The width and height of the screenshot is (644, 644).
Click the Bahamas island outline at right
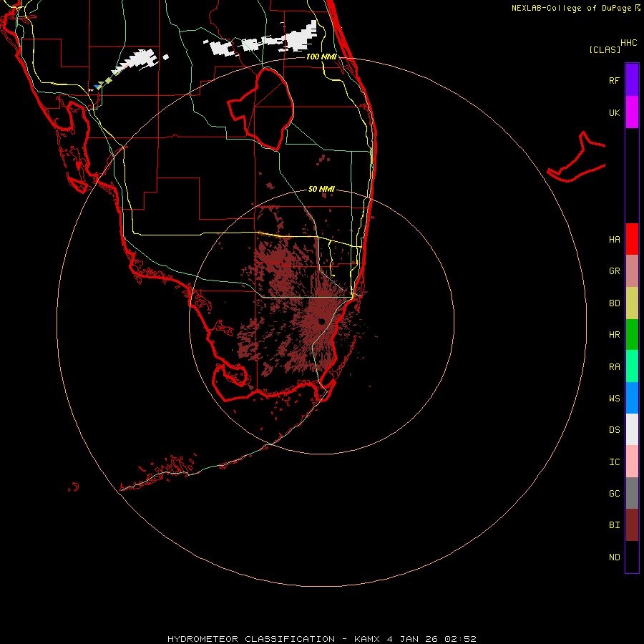pyautogui.click(x=576, y=157)
